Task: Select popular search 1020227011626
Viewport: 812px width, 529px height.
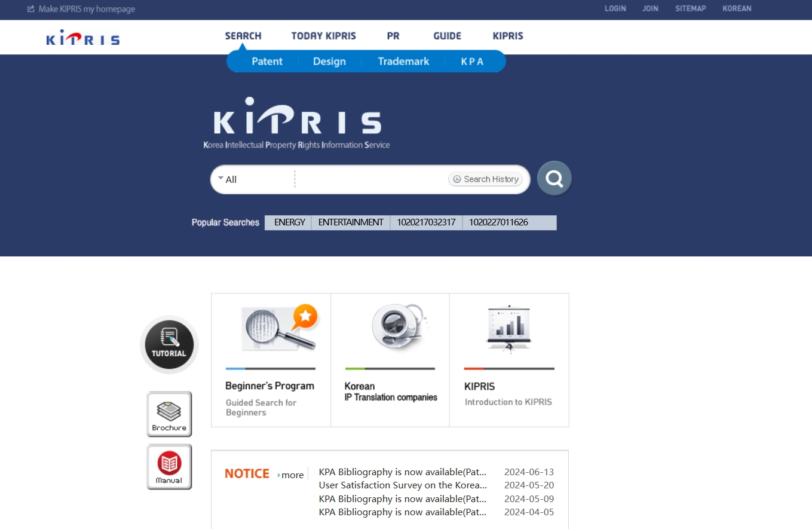Action: 498,222
